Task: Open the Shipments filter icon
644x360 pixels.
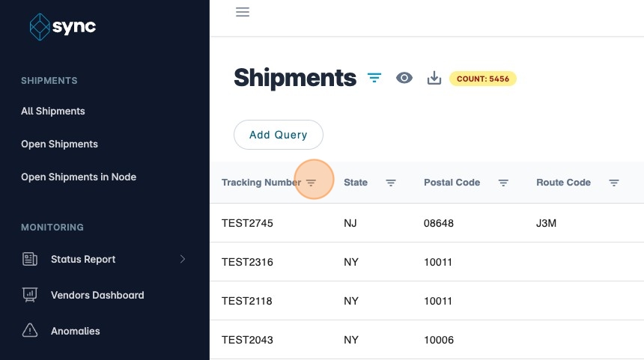Action: (374, 78)
